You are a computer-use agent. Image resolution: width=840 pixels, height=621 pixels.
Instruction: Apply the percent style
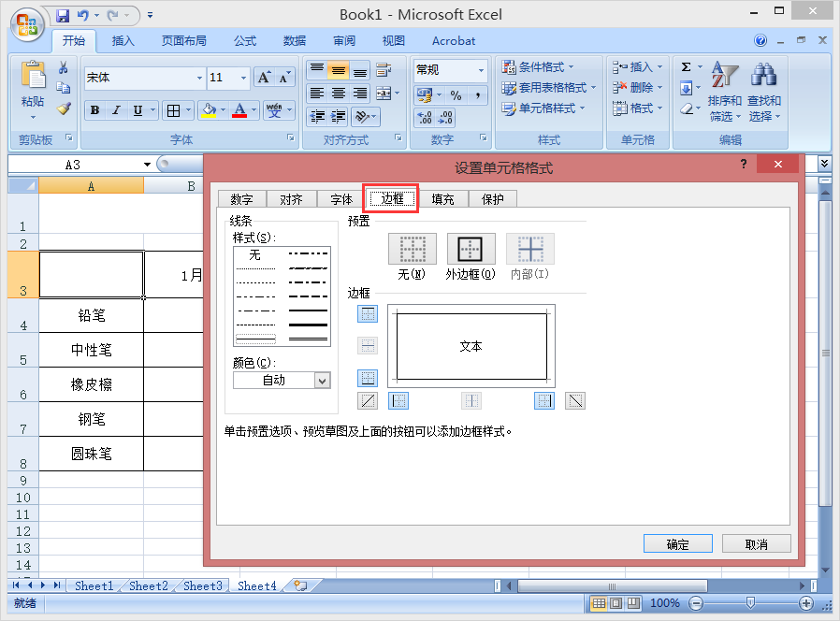coord(456,95)
